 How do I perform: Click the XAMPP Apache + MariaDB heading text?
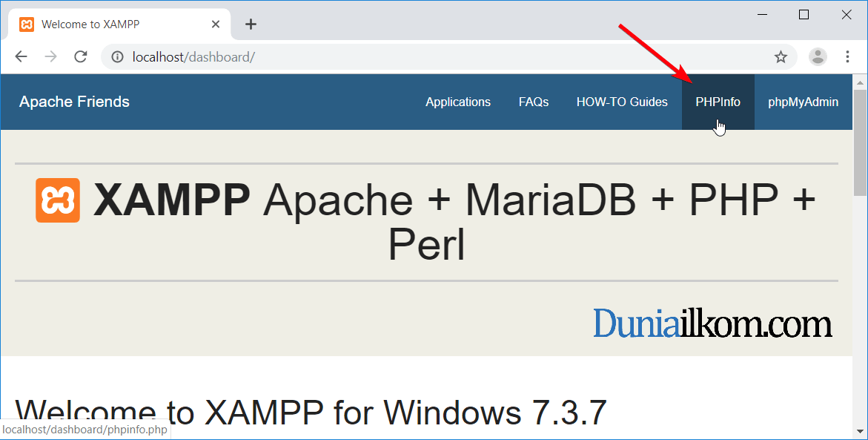point(426,222)
